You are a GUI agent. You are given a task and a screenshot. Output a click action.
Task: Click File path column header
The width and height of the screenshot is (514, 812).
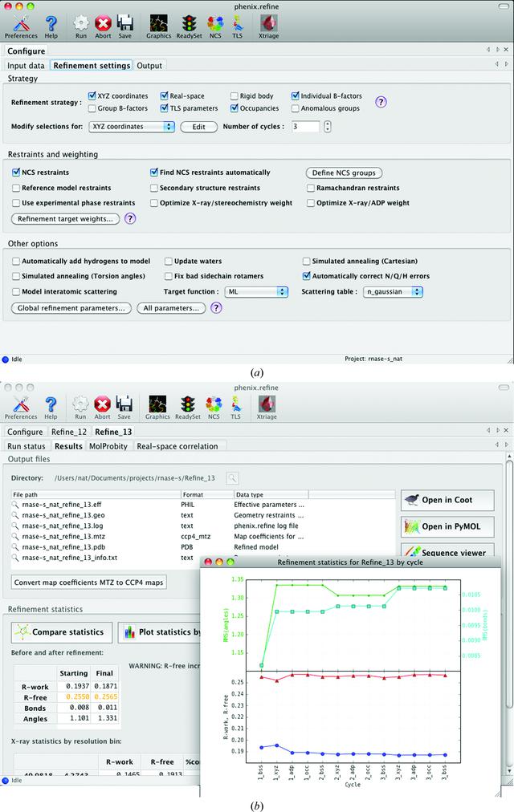click(96, 494)
